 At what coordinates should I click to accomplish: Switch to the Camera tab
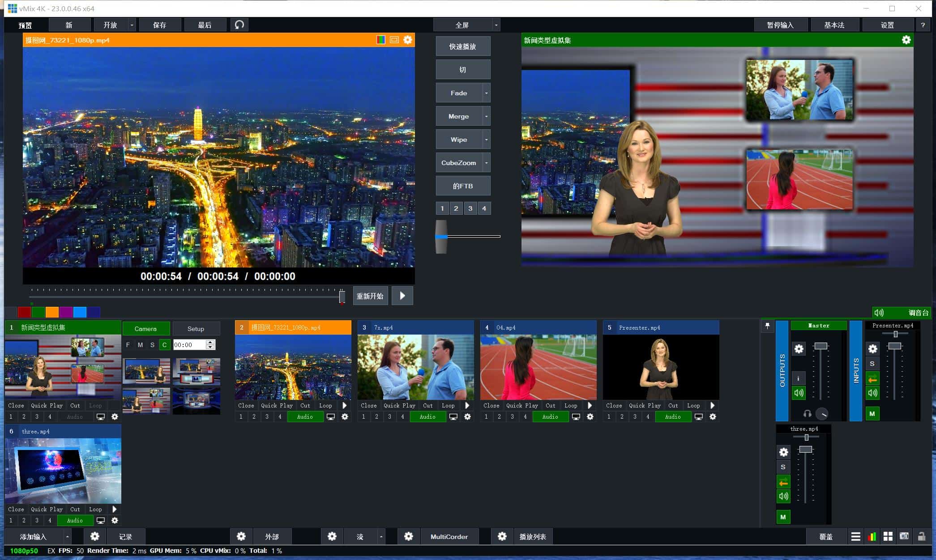pyautogui.click(x=145, y=329)
